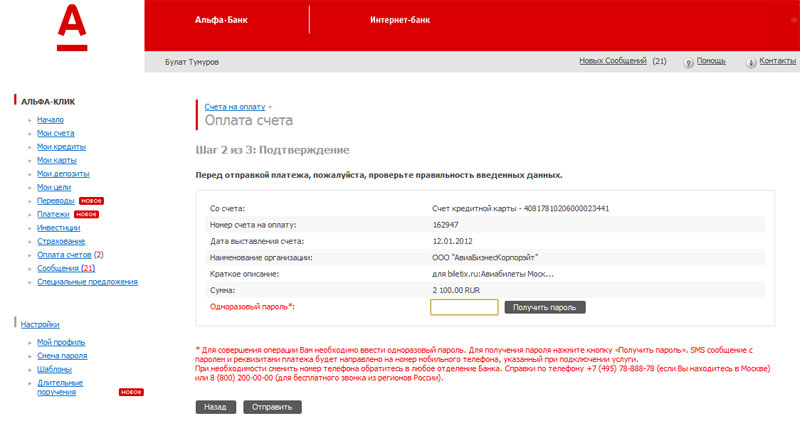Click the Отправить button
The image size is (800, 421).
[x=272, y=407]
